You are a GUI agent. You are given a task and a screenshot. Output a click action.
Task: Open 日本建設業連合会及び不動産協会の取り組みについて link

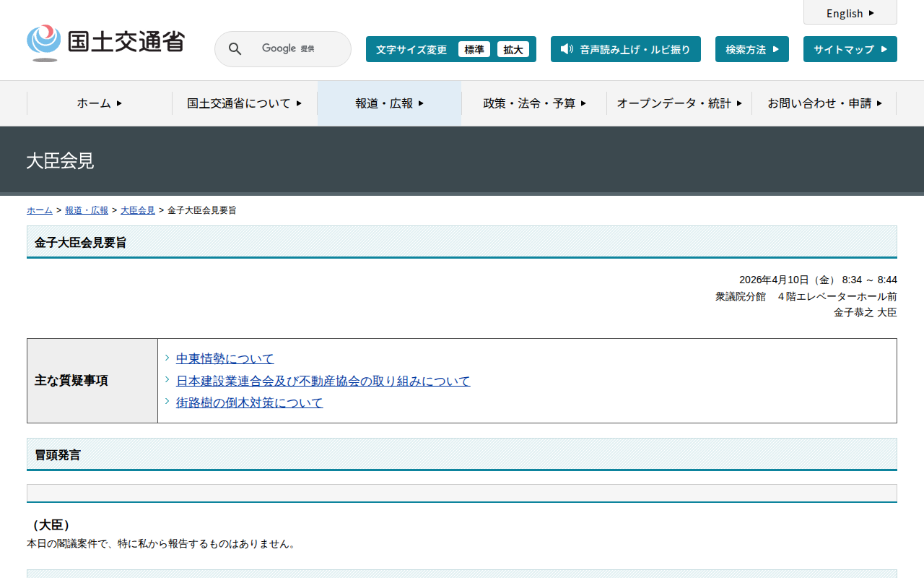[x=323, y=381]
